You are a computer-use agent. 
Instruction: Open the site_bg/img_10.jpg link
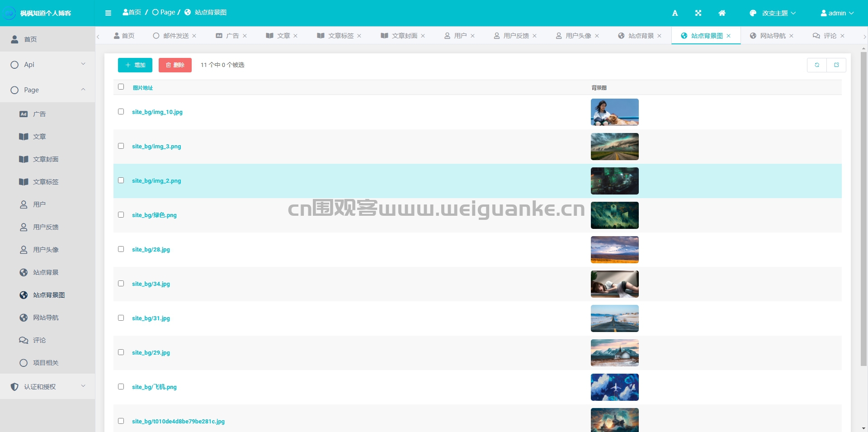[x=157, y=112]
